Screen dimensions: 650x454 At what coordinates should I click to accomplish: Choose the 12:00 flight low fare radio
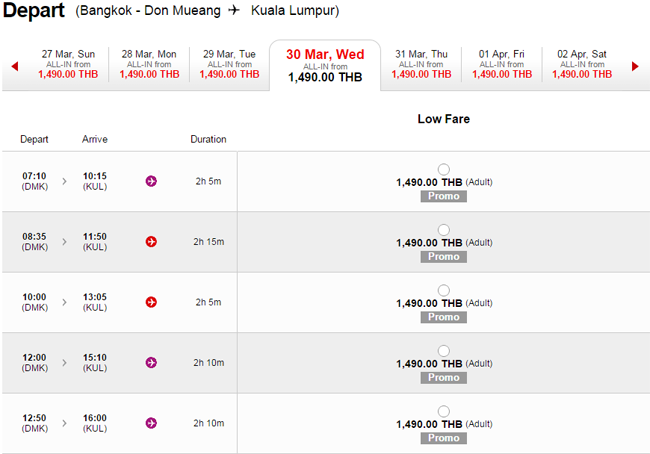[x=444, y=351]
